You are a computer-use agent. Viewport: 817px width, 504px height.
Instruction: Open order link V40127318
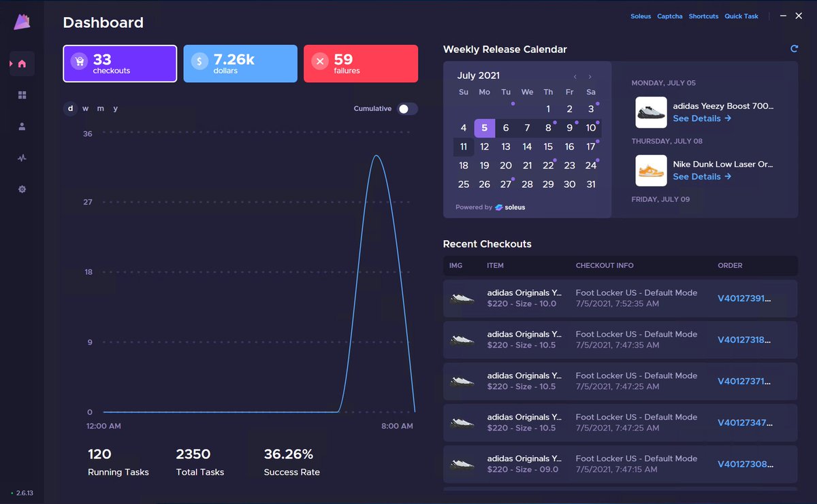(746, 339)
